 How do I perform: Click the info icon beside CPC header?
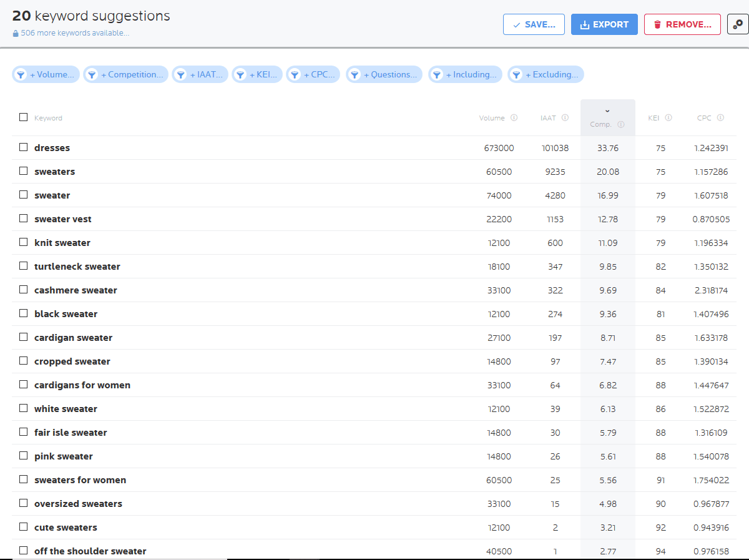click(x=722, y=117)
